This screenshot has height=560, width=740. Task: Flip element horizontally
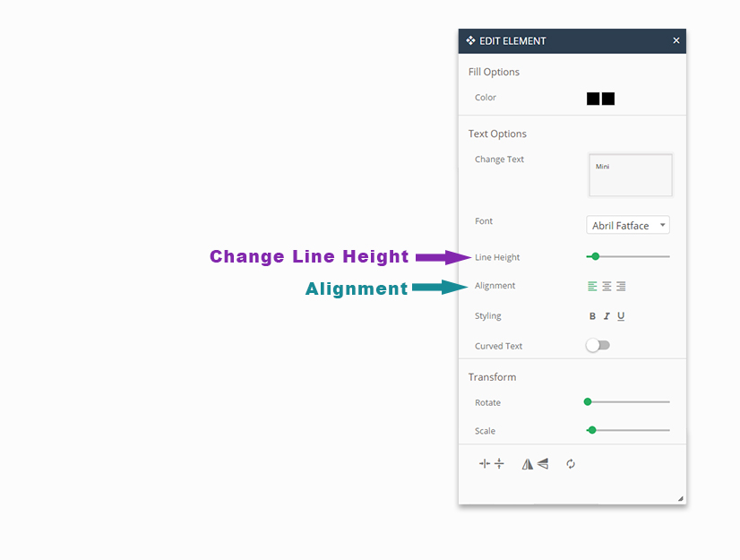(x=527, y=464)
